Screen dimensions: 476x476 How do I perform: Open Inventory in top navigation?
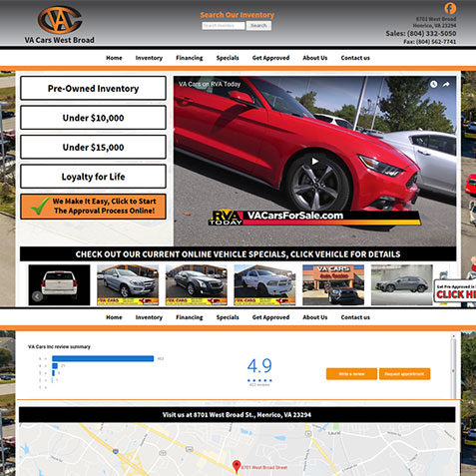(149, 58)
